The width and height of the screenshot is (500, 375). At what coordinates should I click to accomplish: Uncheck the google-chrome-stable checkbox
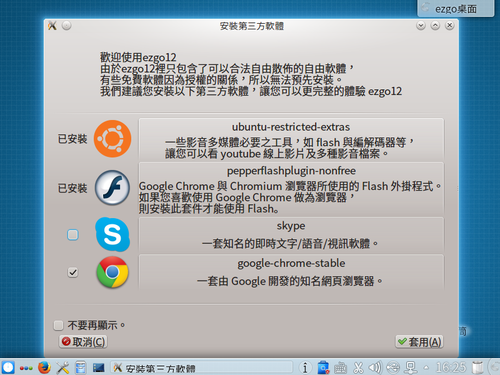(73, 272)
